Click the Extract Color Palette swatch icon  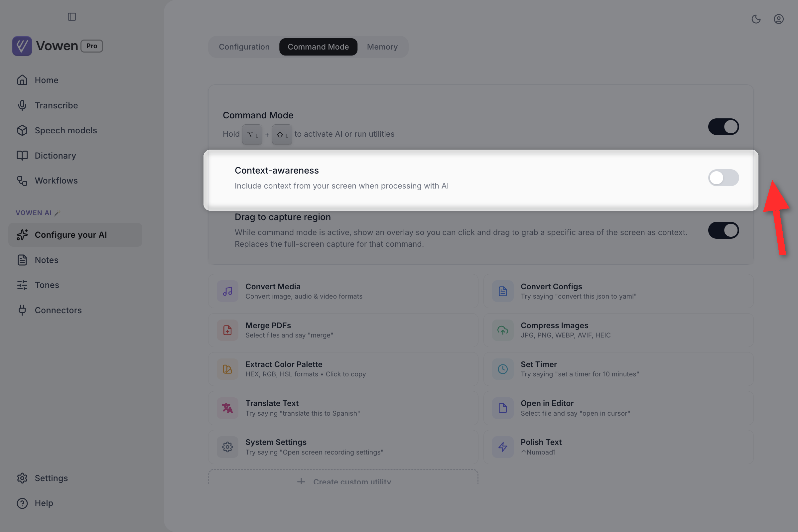coord(227,369)
